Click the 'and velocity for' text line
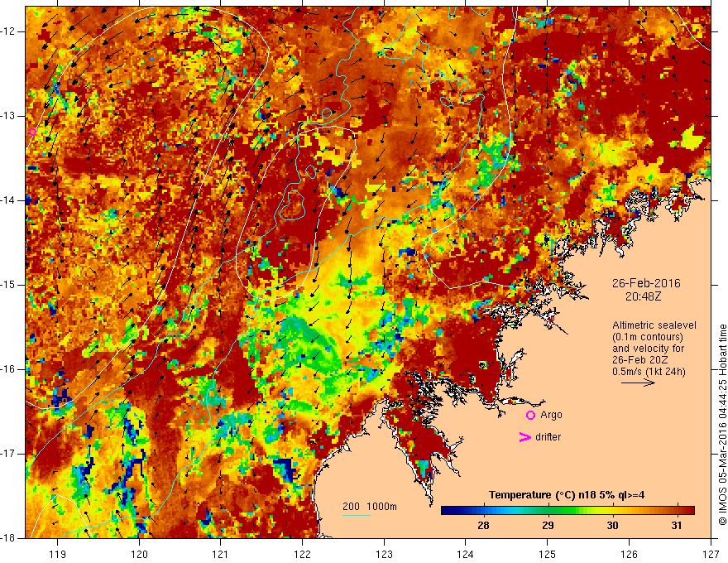The height and width of the screenshot is (563, 728). click(648, 349)
